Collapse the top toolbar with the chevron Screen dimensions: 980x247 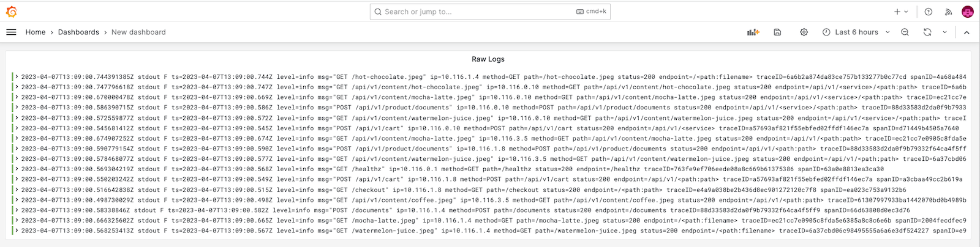[x=967, y=32]
